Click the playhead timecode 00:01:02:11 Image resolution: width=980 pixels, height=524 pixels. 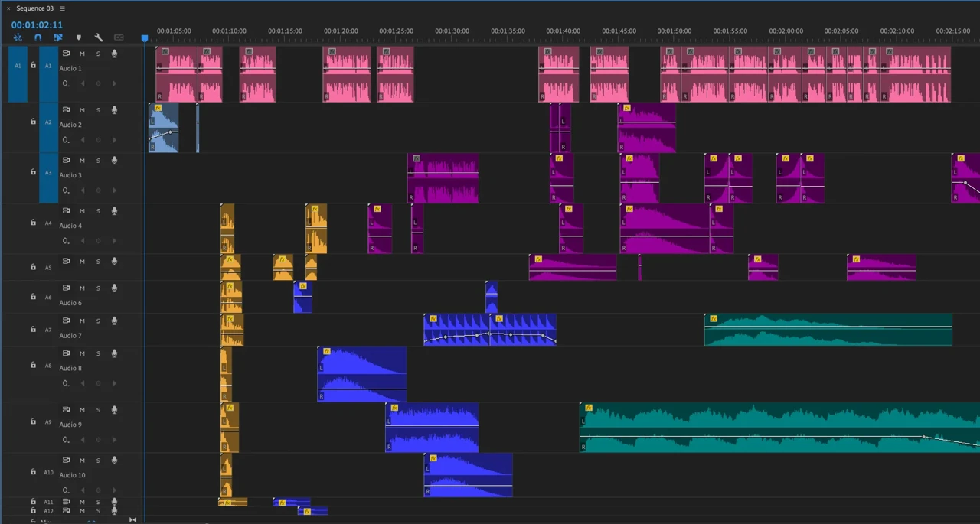coord(37,25)
